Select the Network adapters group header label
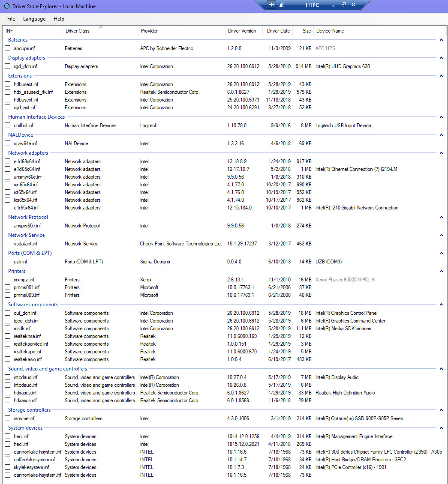448x484 pixels. coord(28,153)
